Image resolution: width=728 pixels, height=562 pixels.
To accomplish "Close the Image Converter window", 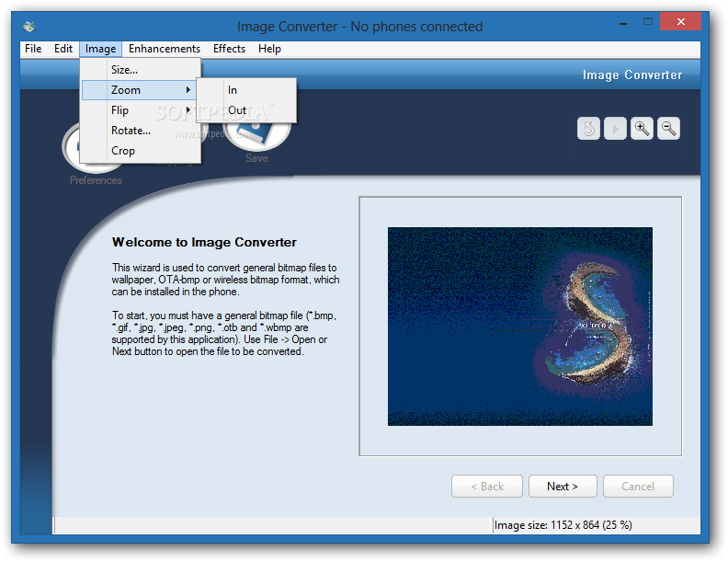I will tap(680, 21).
